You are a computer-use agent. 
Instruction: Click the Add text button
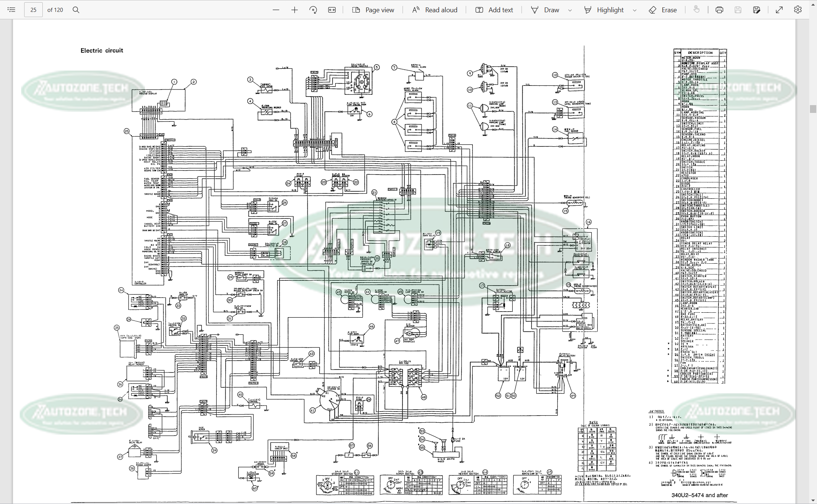(x=494, y=10)
